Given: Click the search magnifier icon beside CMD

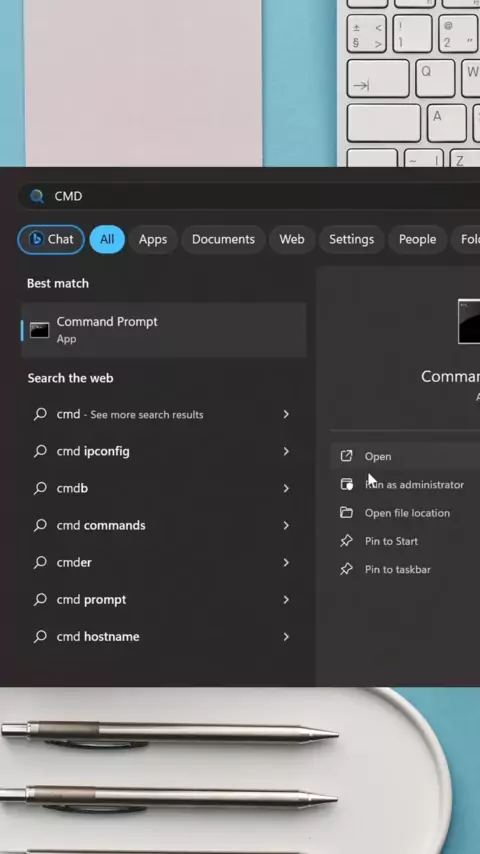Looking at the screenshot, I should tap(37, 196).
